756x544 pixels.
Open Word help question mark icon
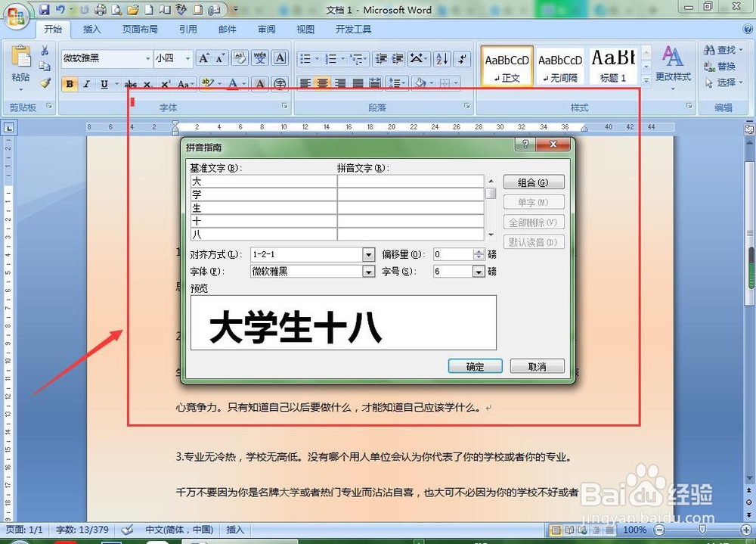pyautogui.click(x=748, y=29)
